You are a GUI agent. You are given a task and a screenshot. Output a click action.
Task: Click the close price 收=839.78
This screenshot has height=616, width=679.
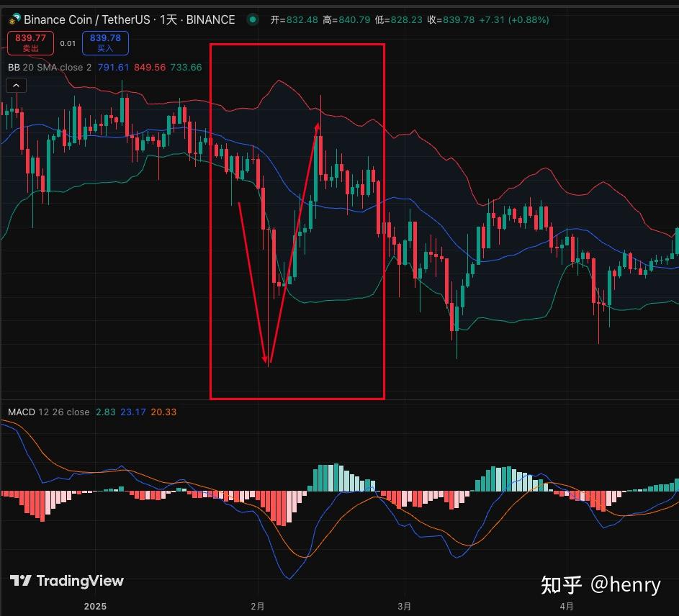pyautogui.click(x=451, y=19)
